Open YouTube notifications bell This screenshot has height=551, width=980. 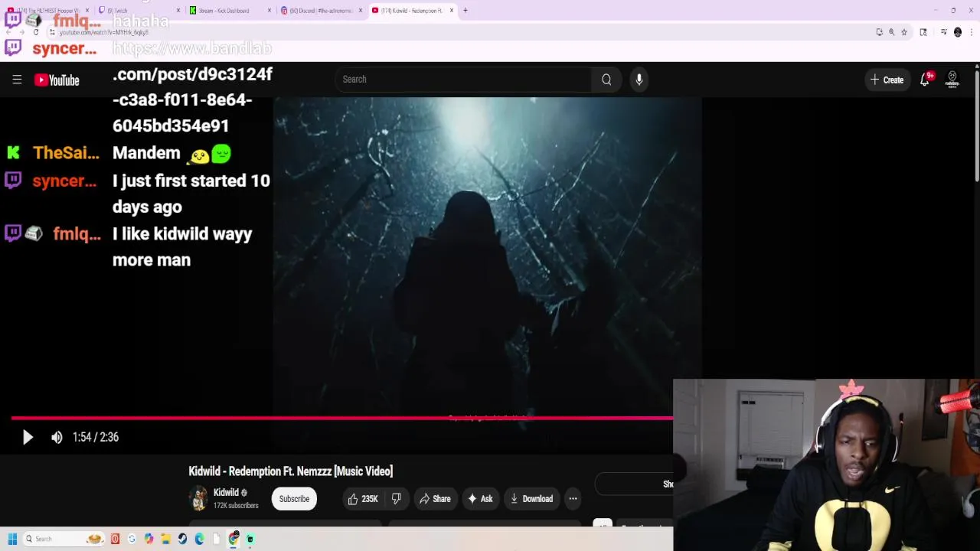point(925,80)
